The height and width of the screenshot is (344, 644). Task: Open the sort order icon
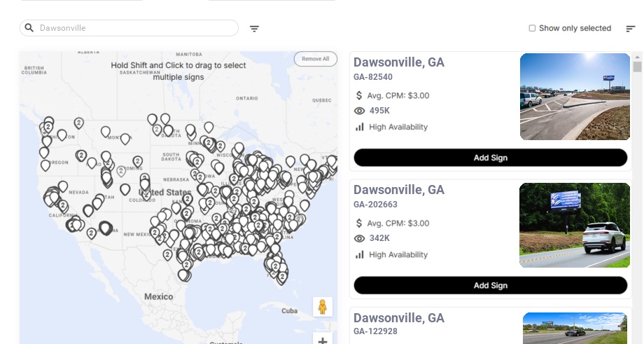pos(631,29)
